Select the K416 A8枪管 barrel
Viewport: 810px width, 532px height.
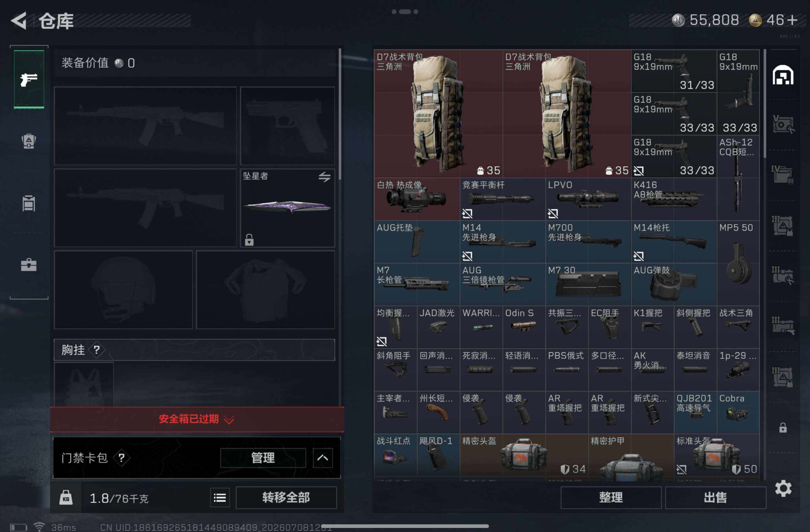674,199
